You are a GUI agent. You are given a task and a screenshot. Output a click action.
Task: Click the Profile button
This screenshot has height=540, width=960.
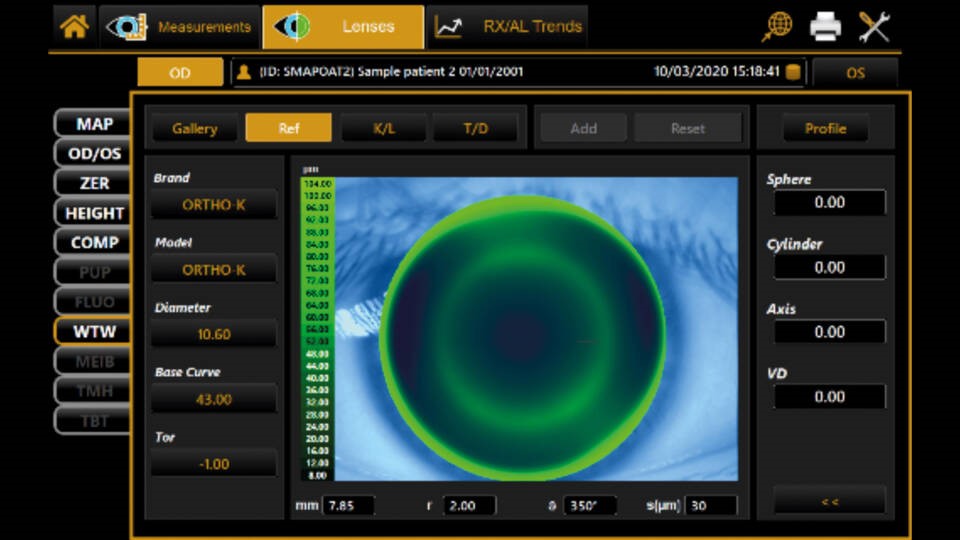825,128
